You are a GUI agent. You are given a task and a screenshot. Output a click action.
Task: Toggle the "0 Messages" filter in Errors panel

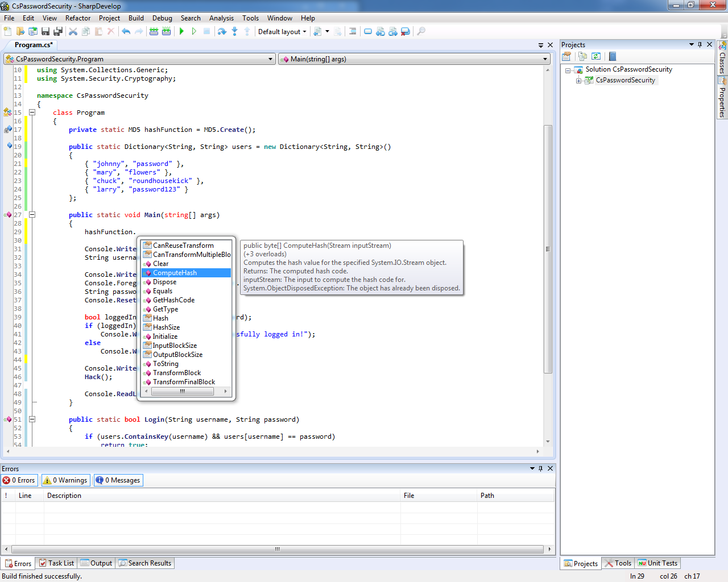[118, 480]
